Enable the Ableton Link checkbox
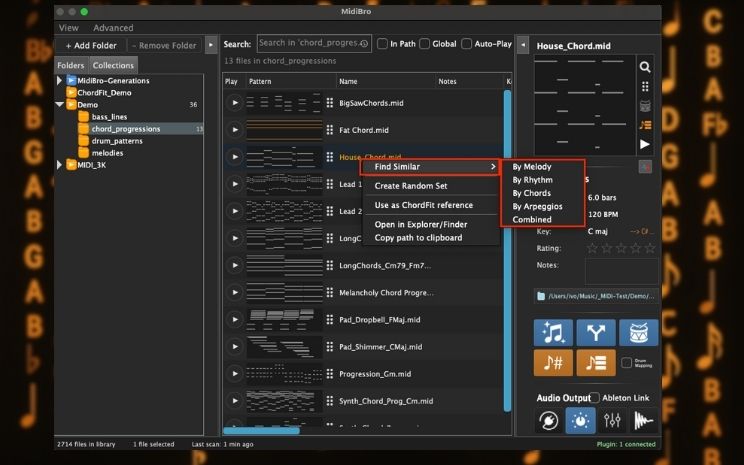The width and height of the screenshot is (744, 465). [x=595, y=398]
